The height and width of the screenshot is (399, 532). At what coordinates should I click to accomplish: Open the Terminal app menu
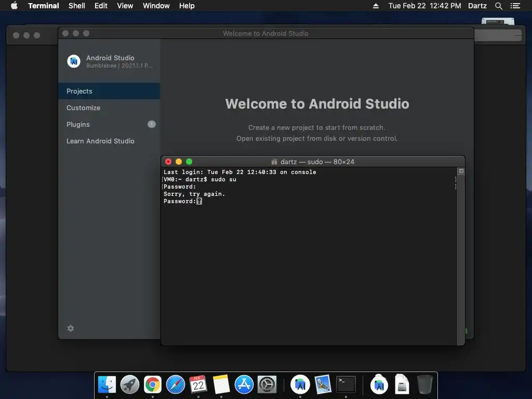tap(44, 6)
